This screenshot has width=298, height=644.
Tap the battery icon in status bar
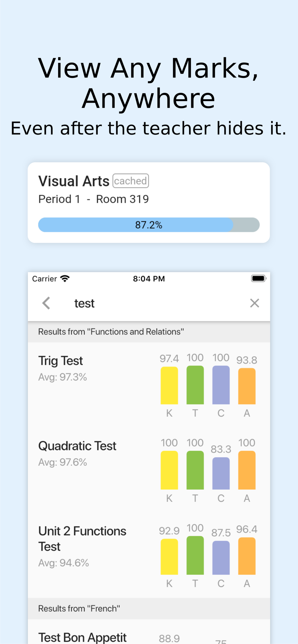pos(259,278)
